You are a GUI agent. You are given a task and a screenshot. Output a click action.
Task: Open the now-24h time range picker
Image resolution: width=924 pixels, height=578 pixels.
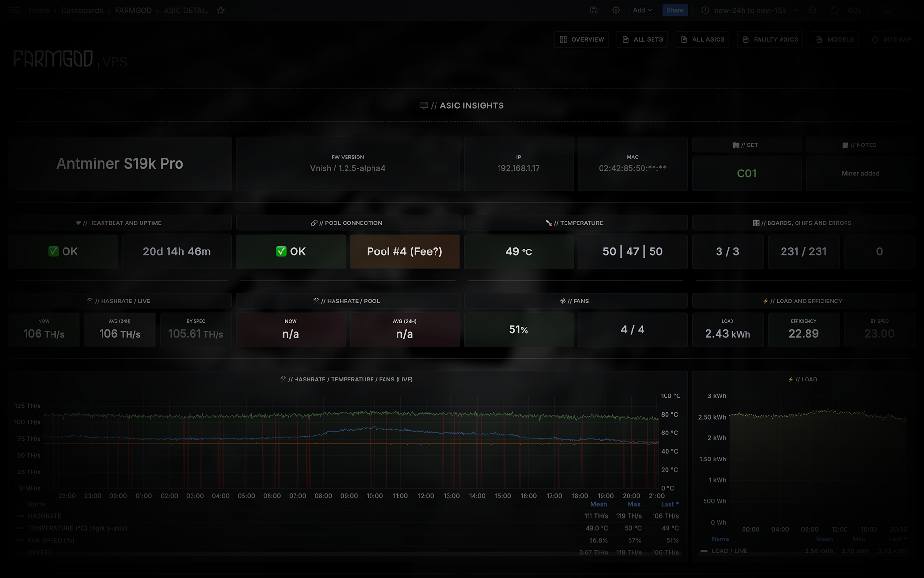click(749, 10)
